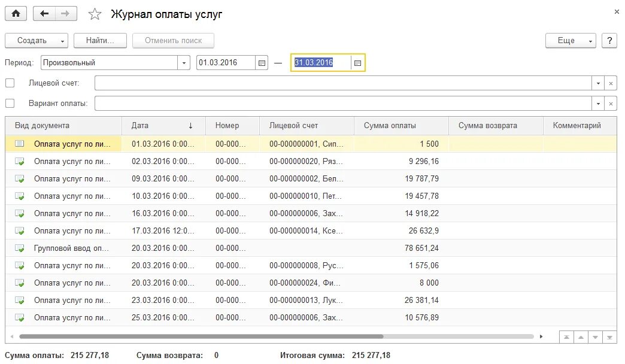This screenshot has width=625, height=364.
Task: Select the account cell 00-000000024, Фи...
Action: pyautogui.click(x=306, y=283)
